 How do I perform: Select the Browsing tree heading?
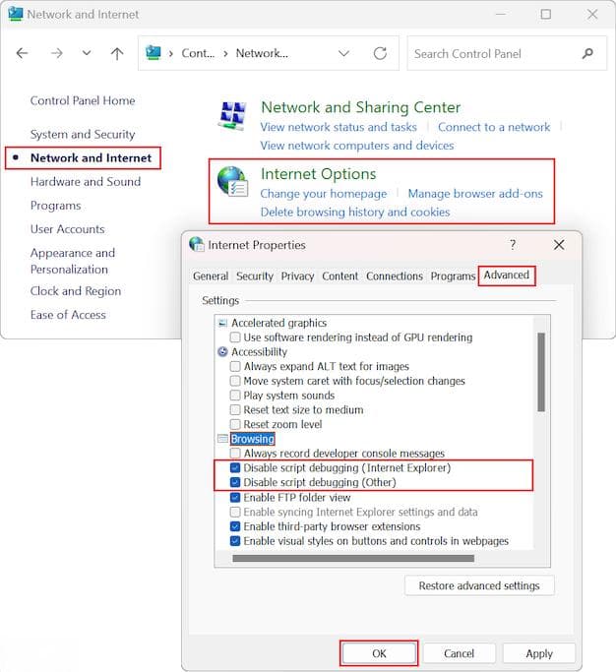pyautogui.click(x=252, y=439)
